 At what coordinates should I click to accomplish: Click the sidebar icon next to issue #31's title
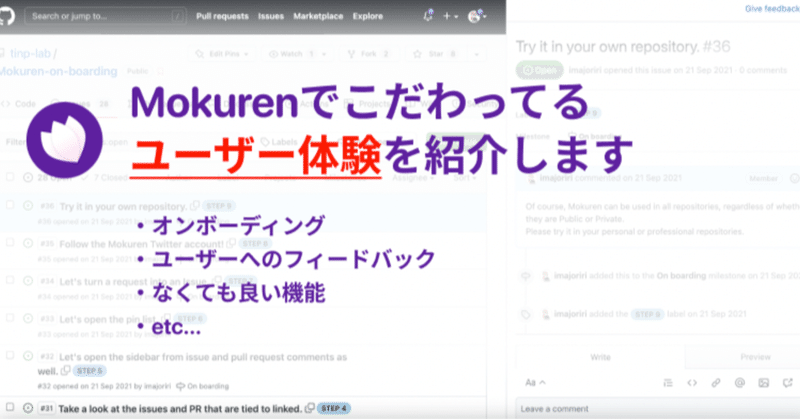pos(310,408)
